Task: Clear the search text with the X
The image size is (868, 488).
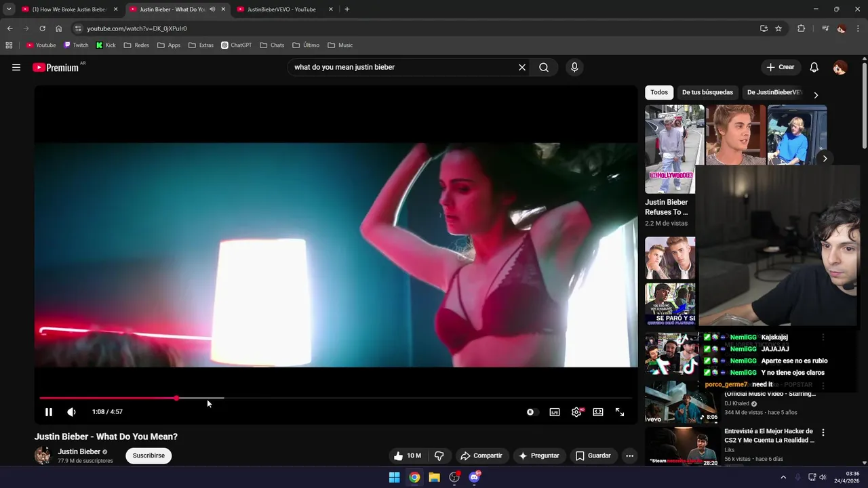Action: coord(522,67)
